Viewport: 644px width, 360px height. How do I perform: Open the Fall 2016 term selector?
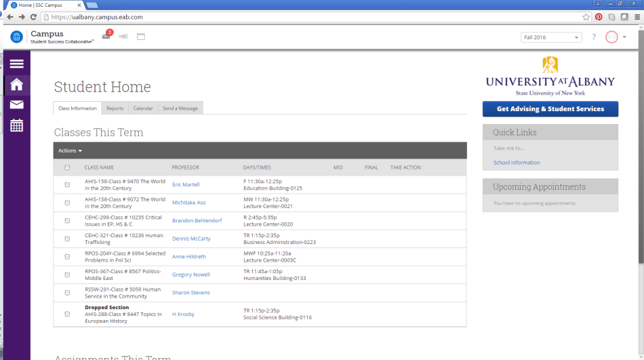(551, 37)
